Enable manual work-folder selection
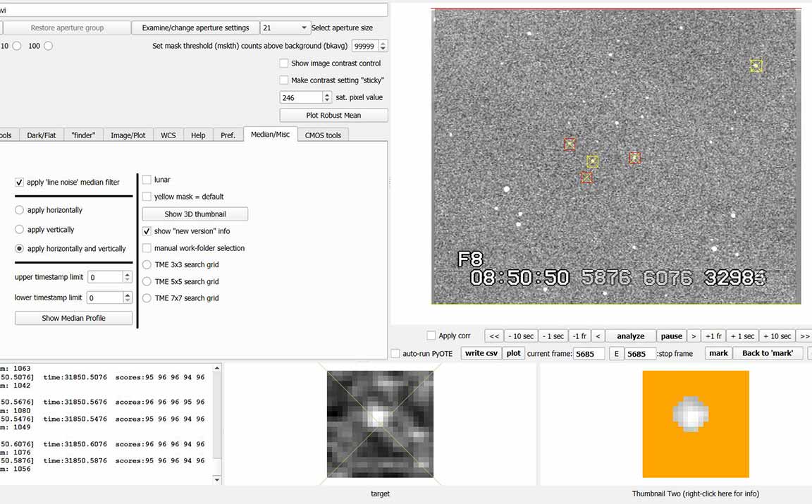Viewport: 812px width, 504px height. pyautogui.click(x=147, y=248)
